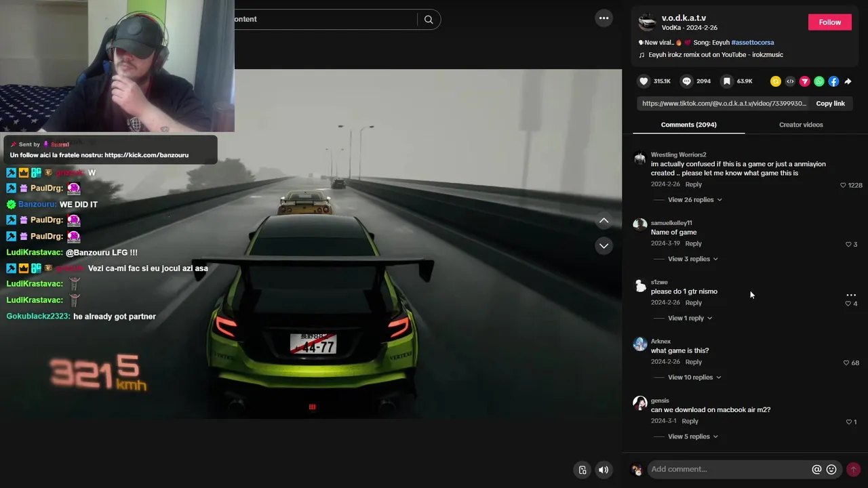Open the #assettocorsa hashtag

click(752, 43)
